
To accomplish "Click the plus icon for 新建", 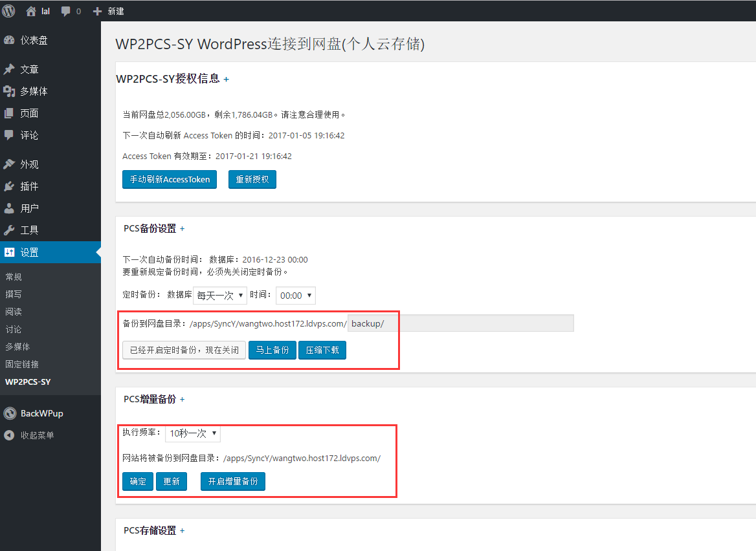I will pyautogui.click(x=97, y=11).
